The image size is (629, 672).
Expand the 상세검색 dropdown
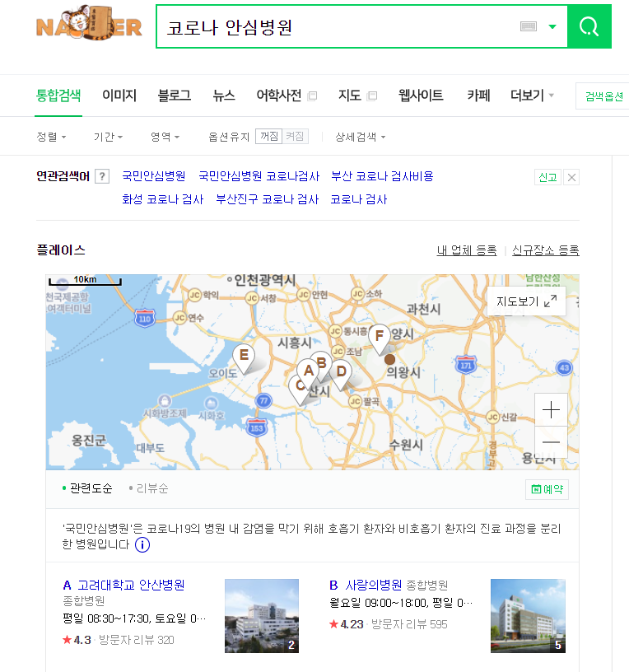point(361,137)
